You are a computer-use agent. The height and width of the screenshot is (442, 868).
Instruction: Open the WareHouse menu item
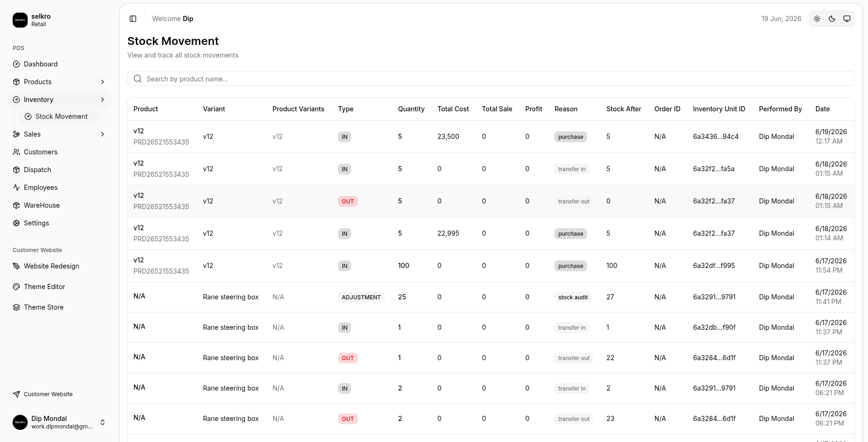(59, 205)
